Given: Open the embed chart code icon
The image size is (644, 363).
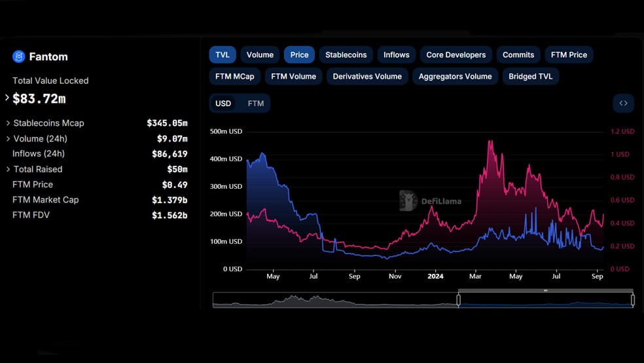Looking at the screenshot, I should click(623, 103).
